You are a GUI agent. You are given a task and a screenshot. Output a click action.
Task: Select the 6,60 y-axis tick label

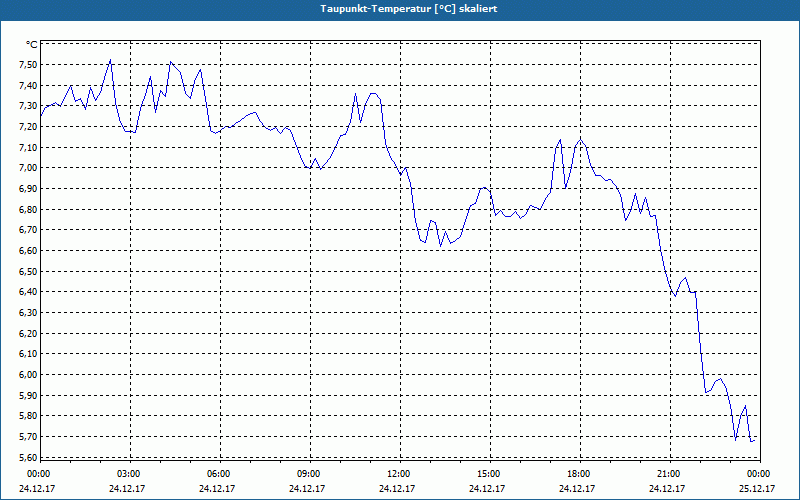28,251
